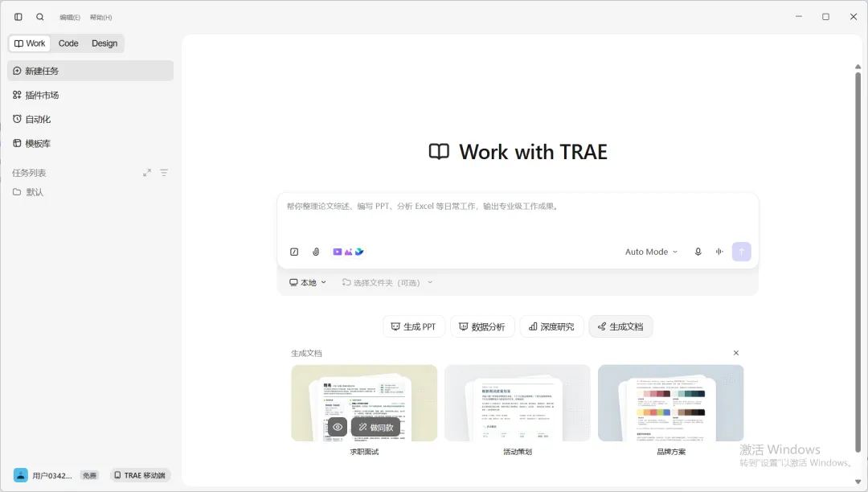Open the 品牌方案 template thumbnail

pos(670,403)
